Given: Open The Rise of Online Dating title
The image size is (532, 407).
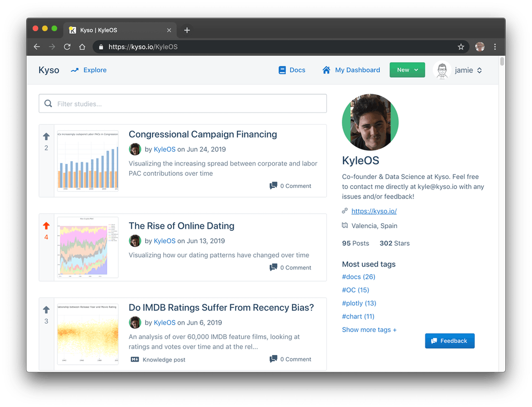Looking at the screenshot, I should [x=182, y=226].
